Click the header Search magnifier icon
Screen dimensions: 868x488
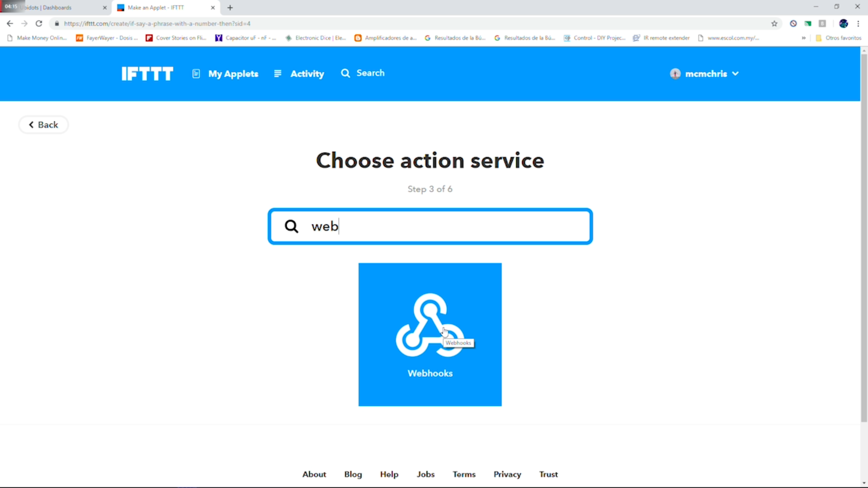[x=345, y=73]
